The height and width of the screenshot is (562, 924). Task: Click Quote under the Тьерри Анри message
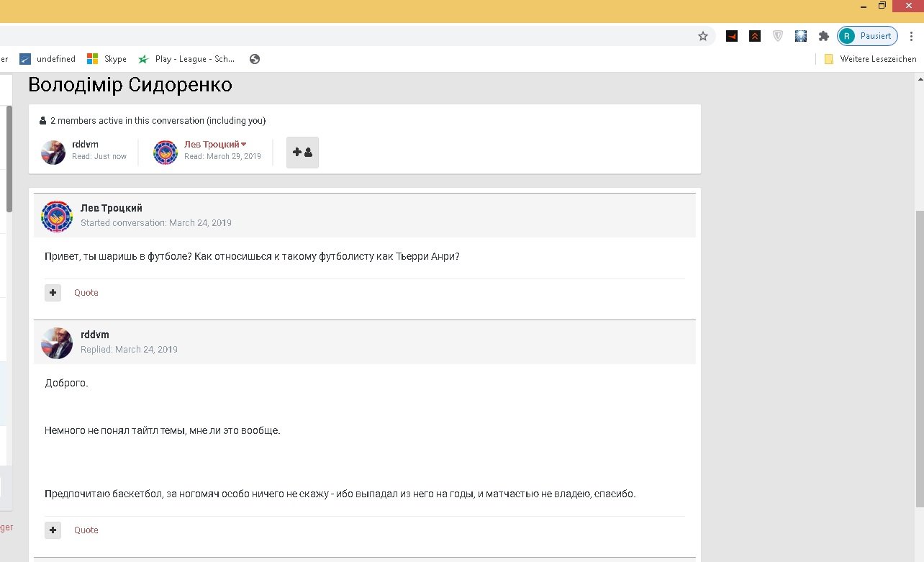coord(86,293)
